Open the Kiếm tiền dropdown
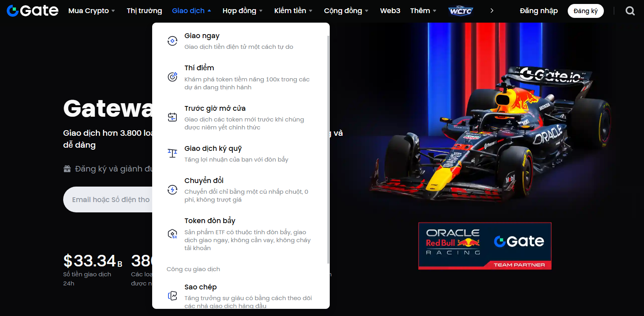The image size is (644, 316). [x=293, y=11]
